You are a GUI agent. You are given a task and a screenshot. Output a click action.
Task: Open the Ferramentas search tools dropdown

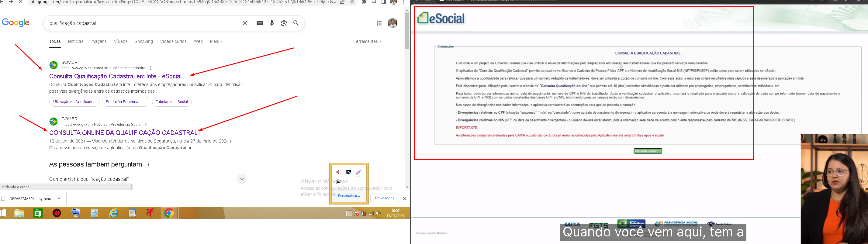pyautogui.click(x=367, y=41)
